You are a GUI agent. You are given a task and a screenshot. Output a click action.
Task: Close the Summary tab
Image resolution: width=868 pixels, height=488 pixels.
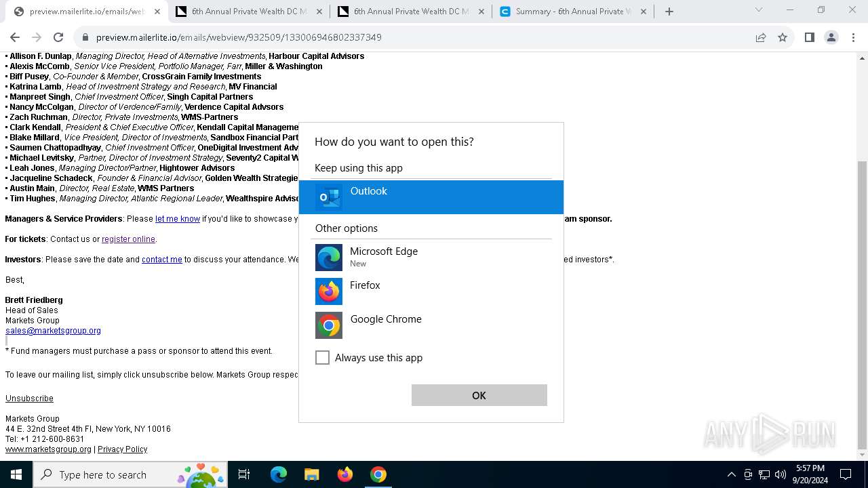click(x=643, y=12)
